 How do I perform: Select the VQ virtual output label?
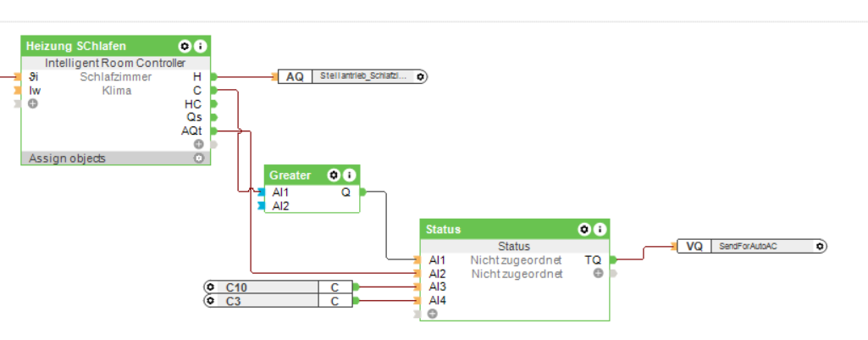click(x=694, y=246)
